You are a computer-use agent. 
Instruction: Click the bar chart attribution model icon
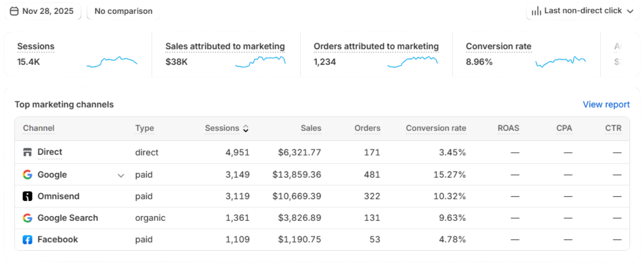click(x=536, y=11)
